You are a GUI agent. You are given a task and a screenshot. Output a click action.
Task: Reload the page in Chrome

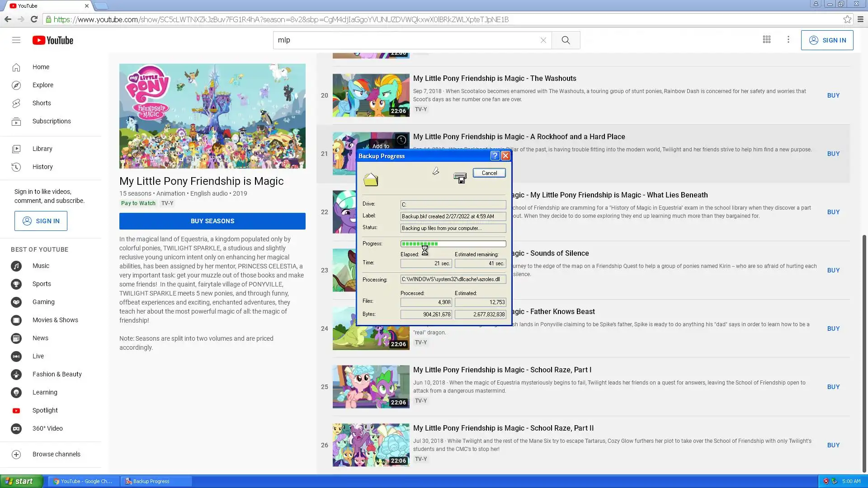tap(34, 19)
